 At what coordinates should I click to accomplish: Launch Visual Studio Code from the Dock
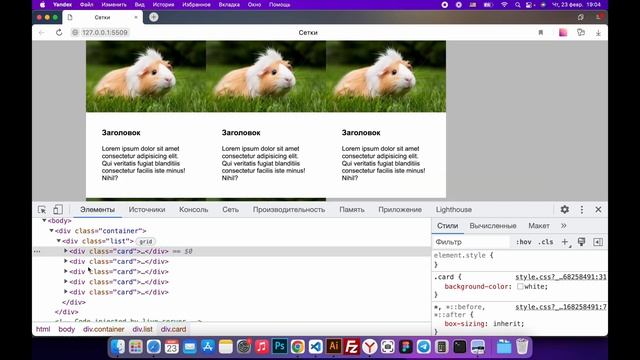pos(316,347)
